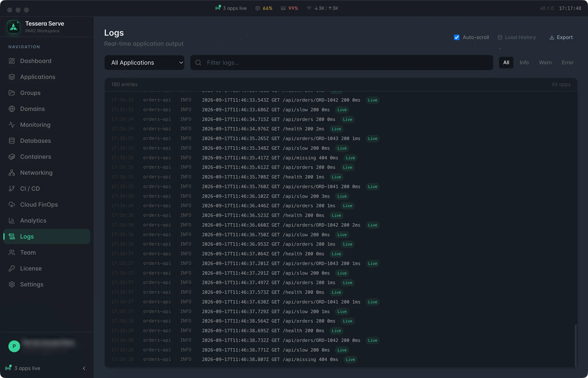Open the All Applications dropdown

click(x=144, y=62)
